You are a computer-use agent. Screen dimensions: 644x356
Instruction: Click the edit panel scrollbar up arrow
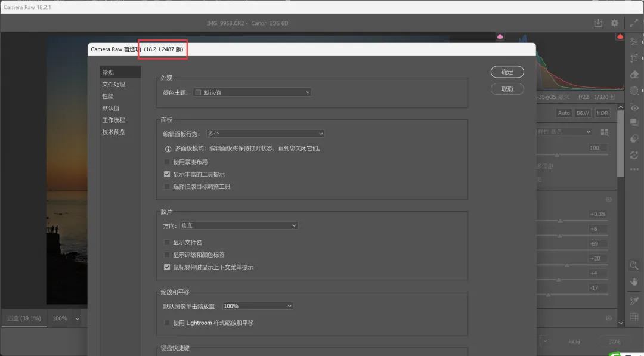[621, 107]
